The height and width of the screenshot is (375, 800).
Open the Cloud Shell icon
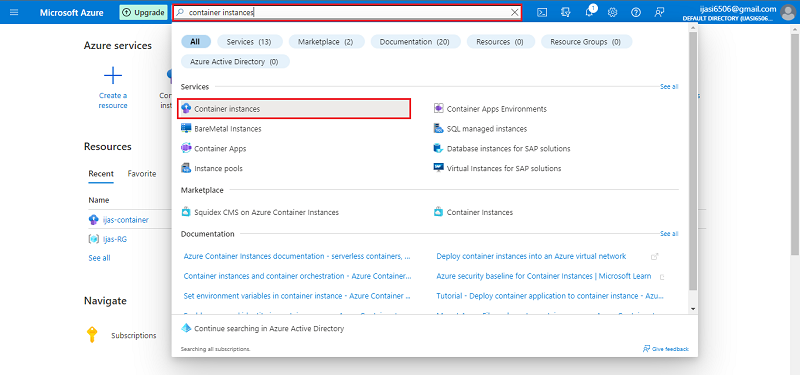point(542,13)
